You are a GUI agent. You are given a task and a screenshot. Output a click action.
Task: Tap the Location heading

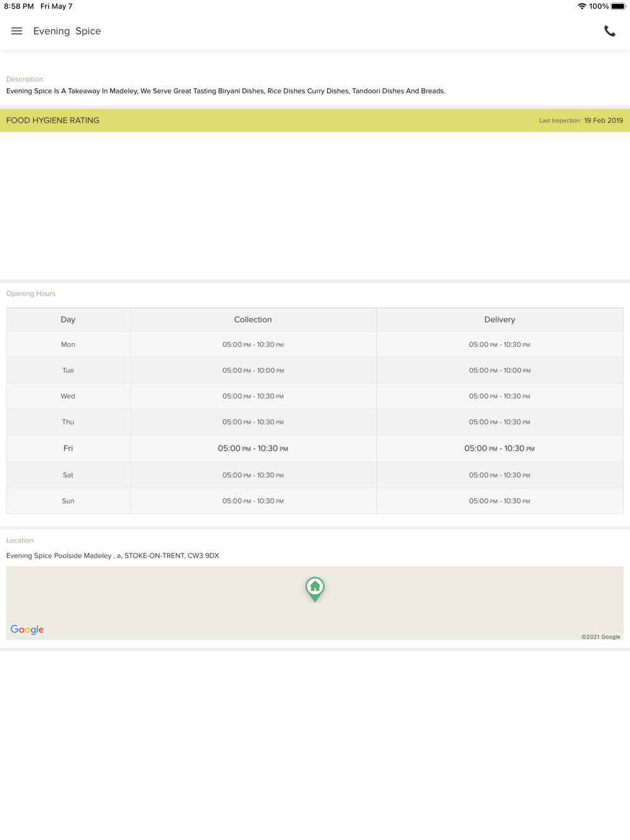click(x=20, y=540)
